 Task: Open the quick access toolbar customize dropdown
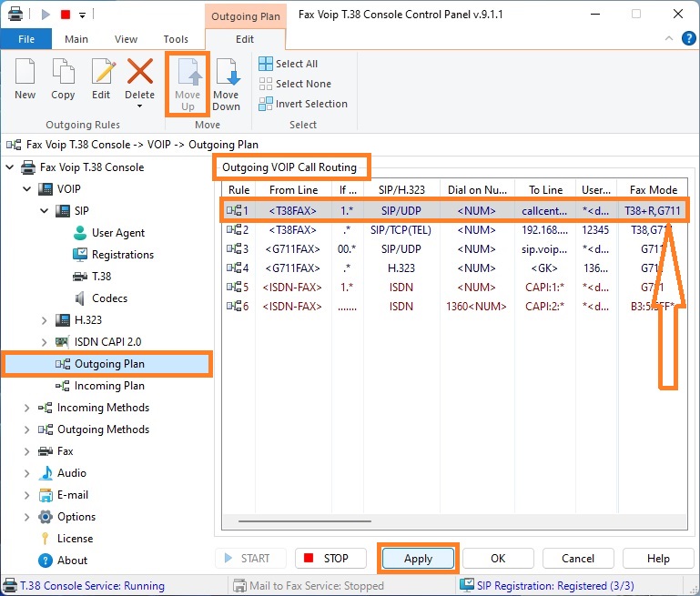tap(82, 15)
